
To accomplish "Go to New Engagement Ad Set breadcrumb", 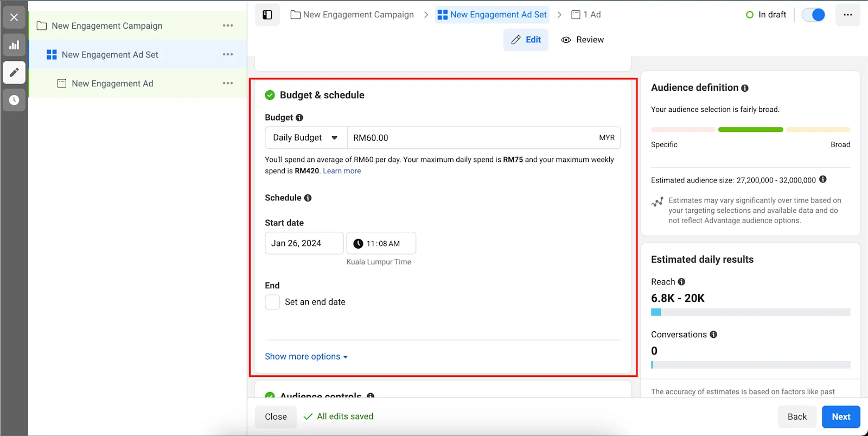I will point(492,15).
